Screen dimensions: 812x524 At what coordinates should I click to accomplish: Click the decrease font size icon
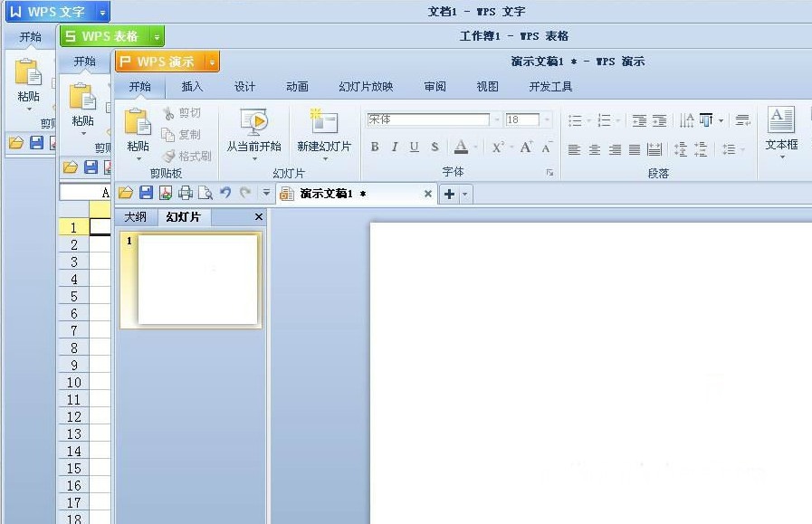tap(547, 147)
